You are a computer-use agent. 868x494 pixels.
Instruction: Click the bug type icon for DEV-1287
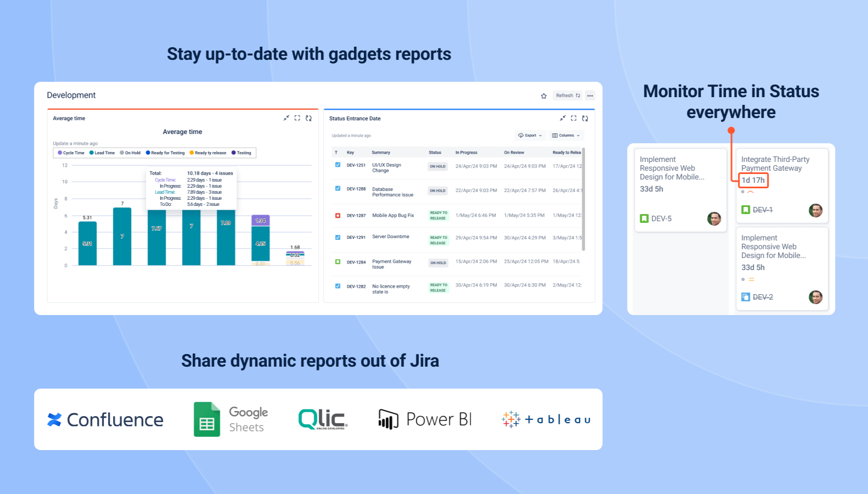[337, 215]
